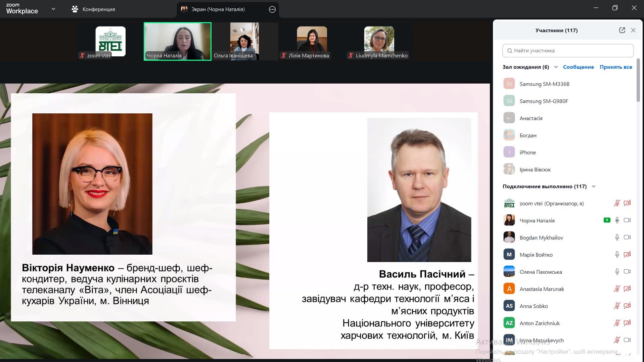
Task: Toggle the microphone for zoom vtei organizer
Action: (617, 203)
